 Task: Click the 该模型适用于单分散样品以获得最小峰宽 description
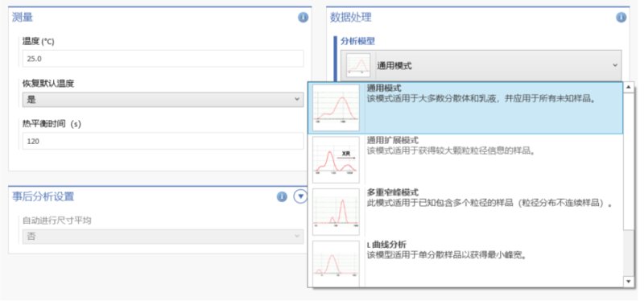pyautogui.click(x=447, y=255)
